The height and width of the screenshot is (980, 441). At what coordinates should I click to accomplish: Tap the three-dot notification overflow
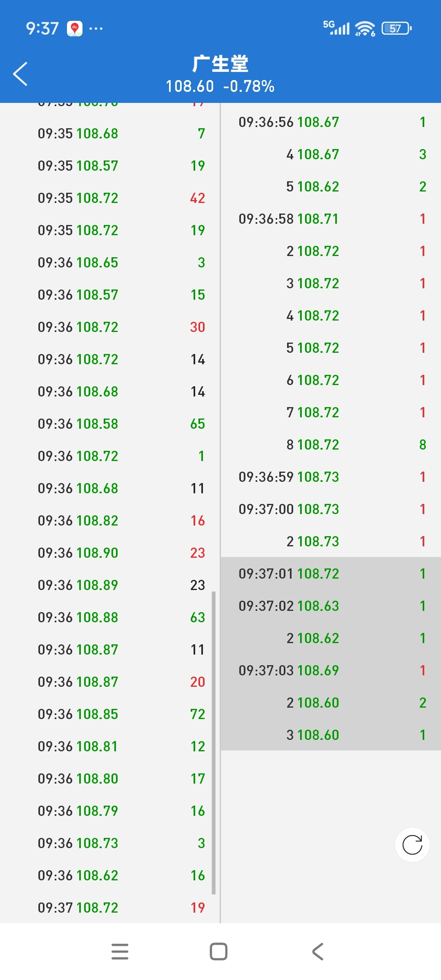pos(96,28)
